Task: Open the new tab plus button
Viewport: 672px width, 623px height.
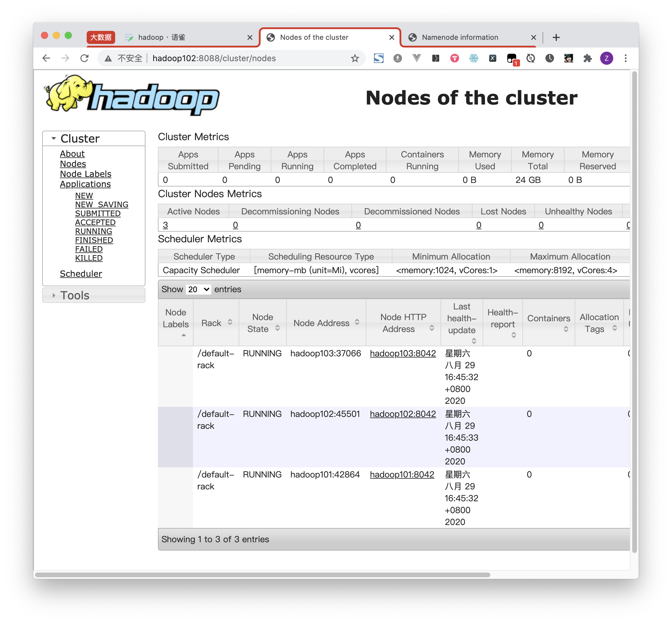Action: [x=556, y=37]
